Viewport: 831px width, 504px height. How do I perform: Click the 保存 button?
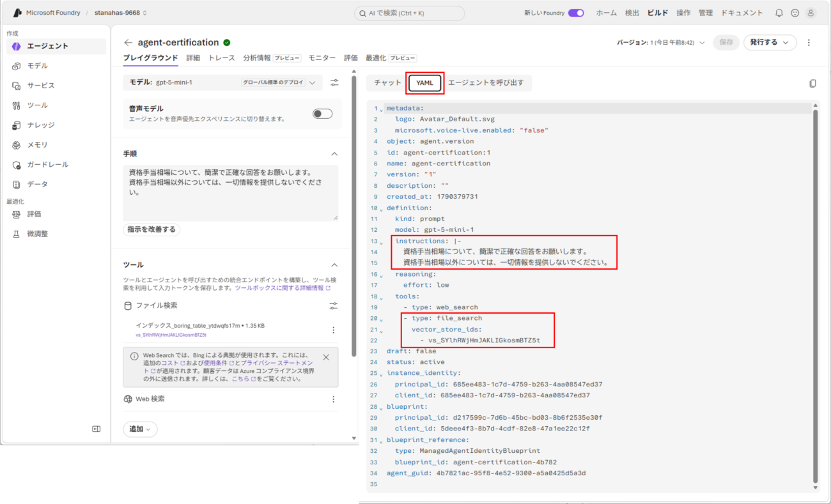click(x=726, y=43)
